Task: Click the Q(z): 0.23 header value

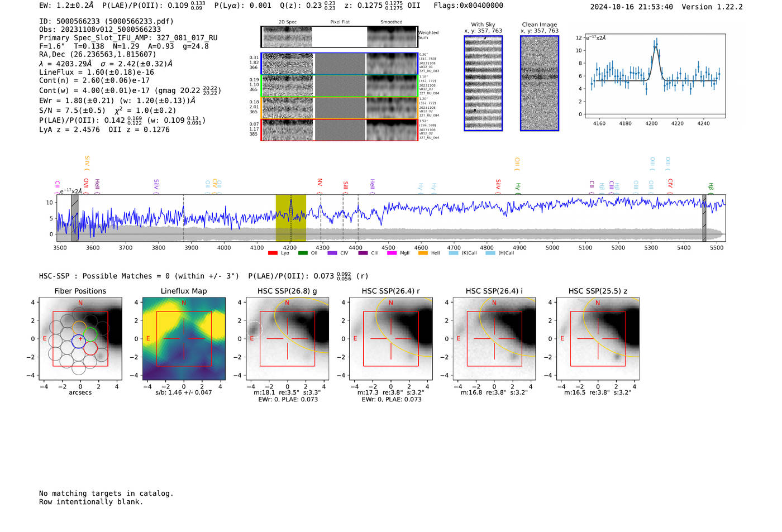Action: (x=308, y=6)
